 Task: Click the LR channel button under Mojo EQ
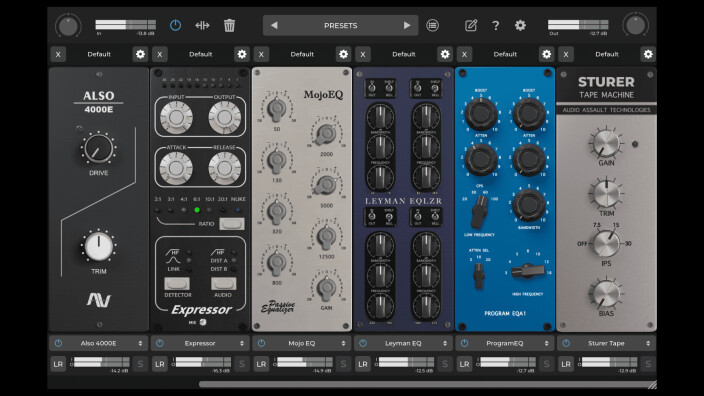coord(261,364)
